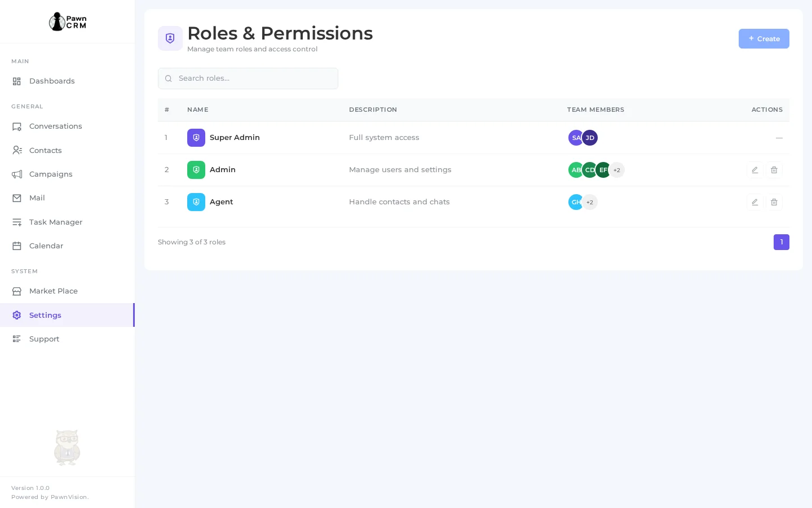Screen dimensions: 812x508
Task: Open Contacts via its sidebar icon
Action: [17, 150]
